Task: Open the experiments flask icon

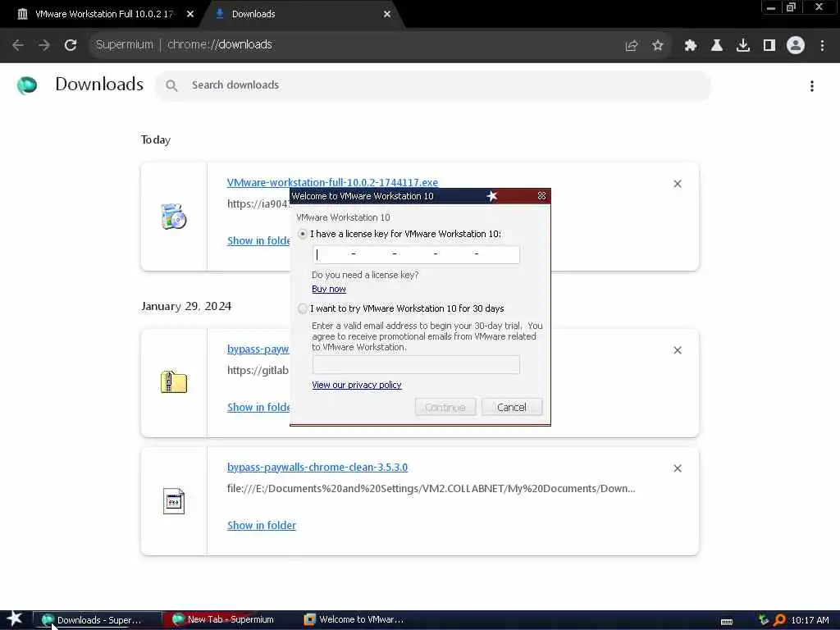Action: coord(716,46)
